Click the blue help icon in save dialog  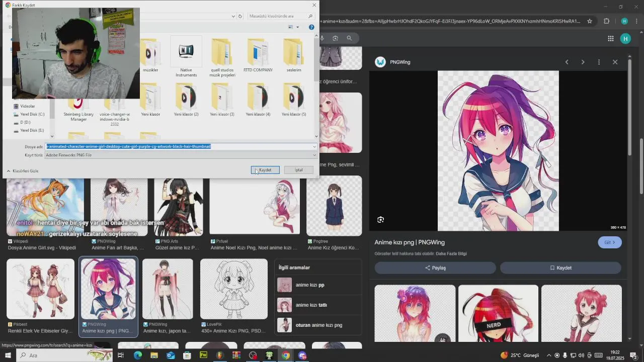coord(311,27)
